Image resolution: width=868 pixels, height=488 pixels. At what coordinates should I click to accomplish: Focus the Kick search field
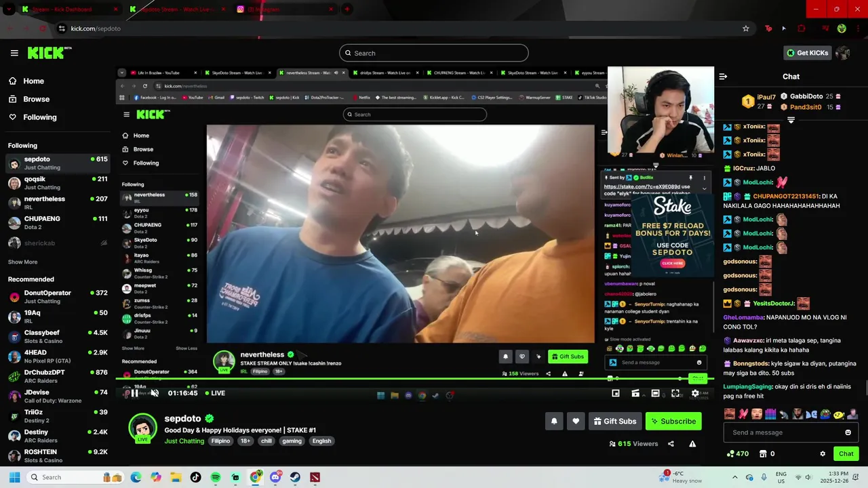(x=434, y=53)
